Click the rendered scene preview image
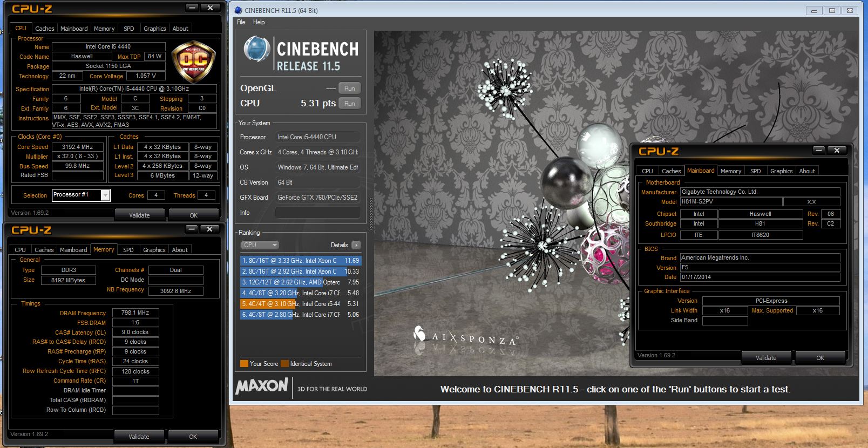The width and height of the screenshot is (868, 448). [615, 203]
